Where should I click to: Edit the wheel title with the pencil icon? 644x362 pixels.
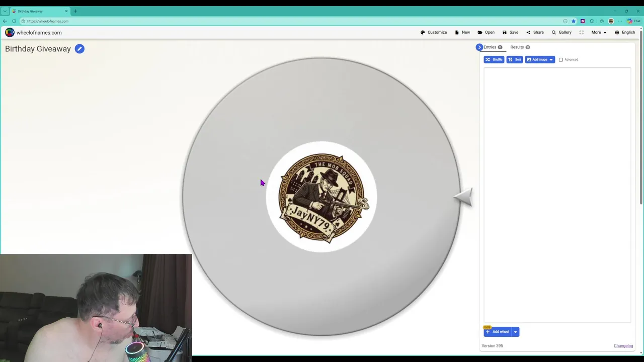(x=79, y=49)
